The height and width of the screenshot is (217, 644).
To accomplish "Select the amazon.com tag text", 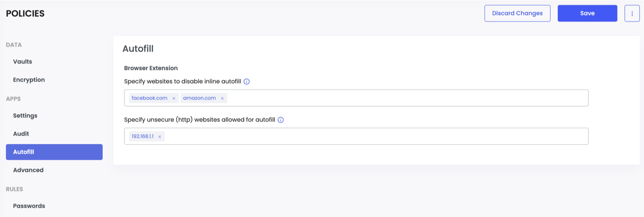I will [x=199, y=98].
